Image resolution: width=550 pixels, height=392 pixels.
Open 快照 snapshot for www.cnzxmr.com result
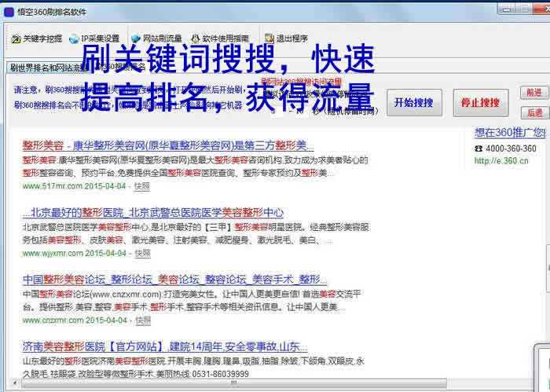pyautogui.click(x=142, y=321)
